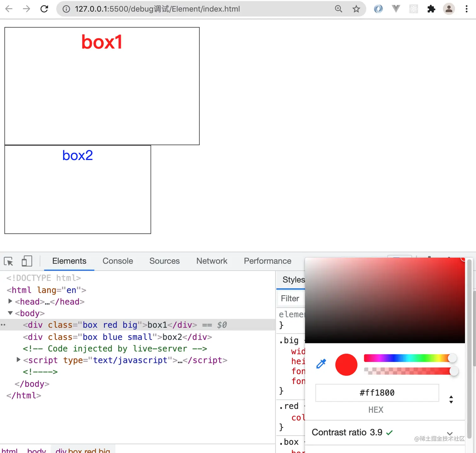Activate the inspect element picker
The width and height of the screenshot is (476, 453).
pos(8,261)
